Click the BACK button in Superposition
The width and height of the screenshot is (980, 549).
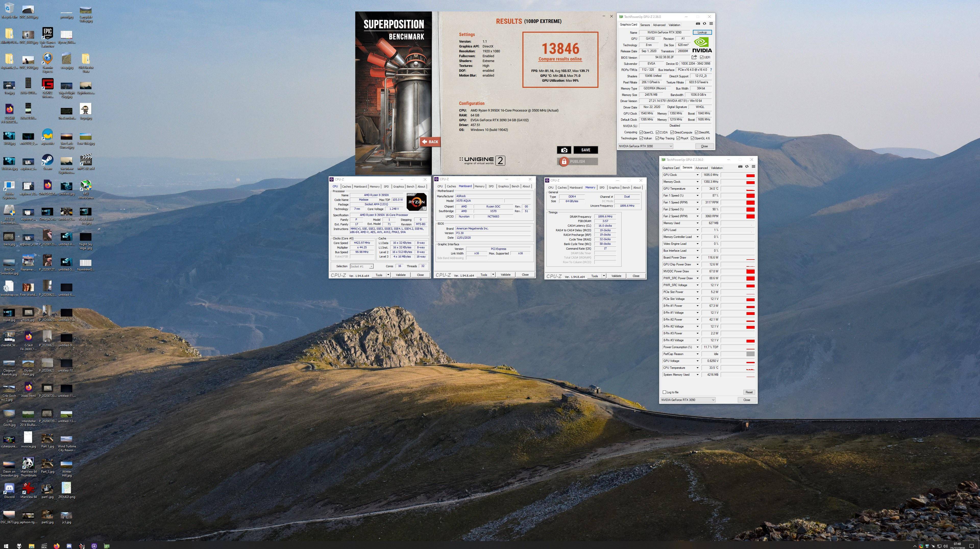pyautogui.click(x=430, y=142)
